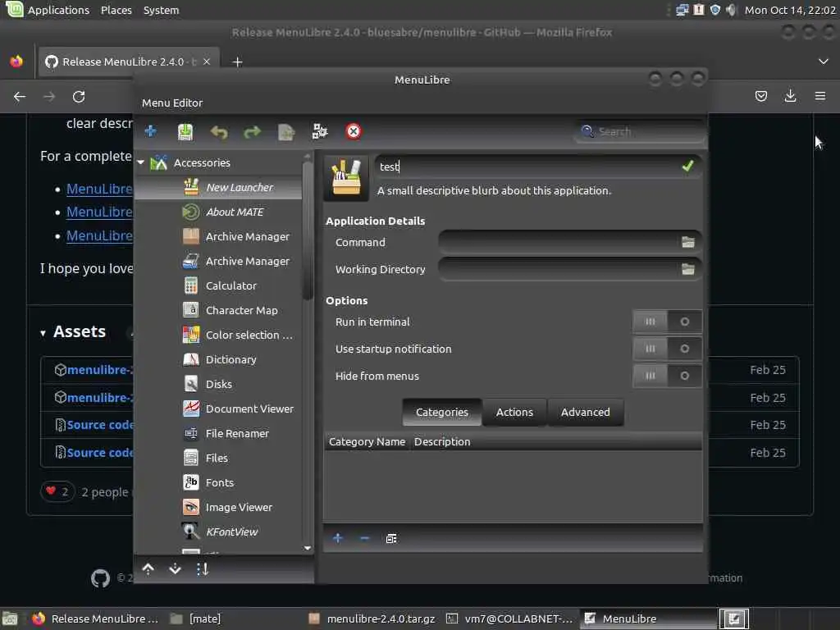This screenshot has width=840, height=630.
Task: Click first menulibre asset download link
Action: (x=99, y=370)
